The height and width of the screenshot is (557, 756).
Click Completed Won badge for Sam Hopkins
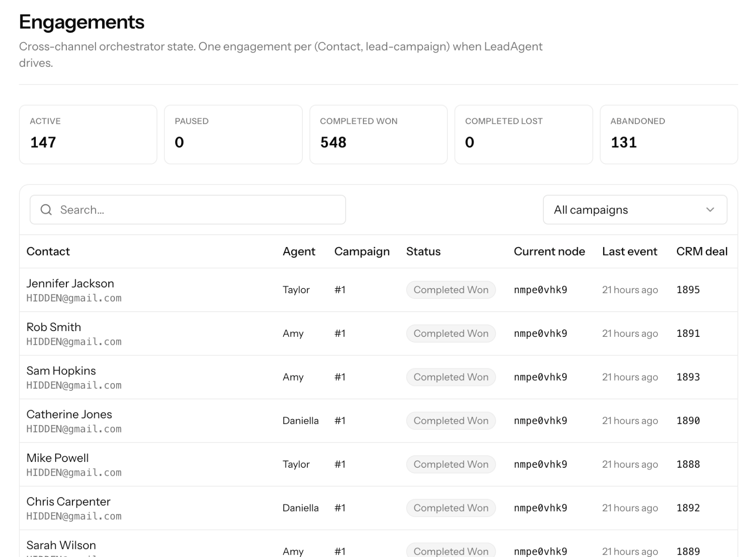(x=451, y=377)
